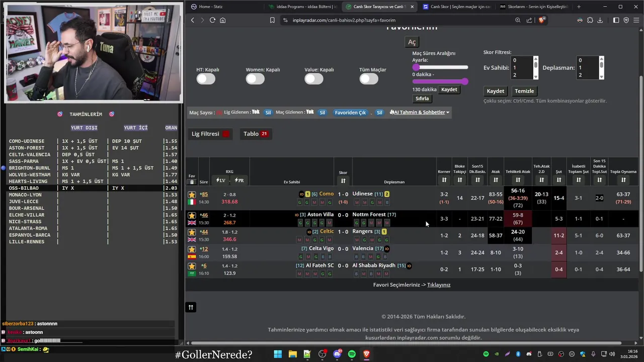Click the scroll-to-top arrows button
Screen dimensions: 644x362
[191, 307]
